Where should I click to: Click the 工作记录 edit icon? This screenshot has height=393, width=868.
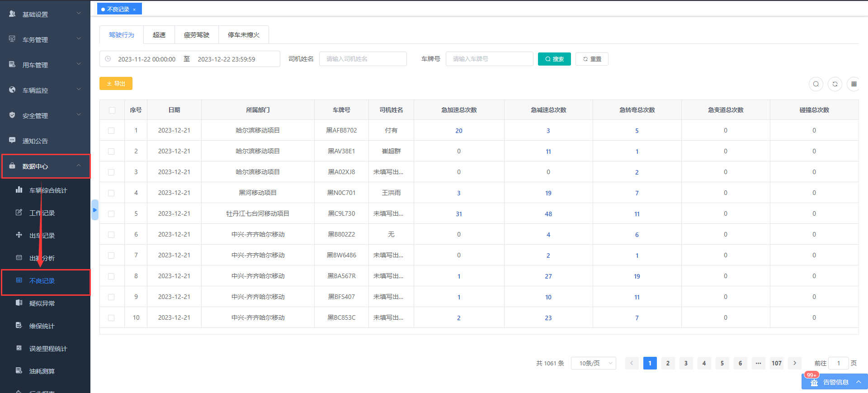click(x=19, y=213)
